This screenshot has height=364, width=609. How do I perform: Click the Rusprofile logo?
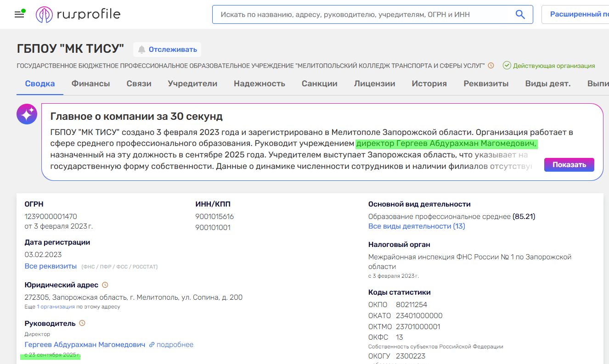[78, 14]
